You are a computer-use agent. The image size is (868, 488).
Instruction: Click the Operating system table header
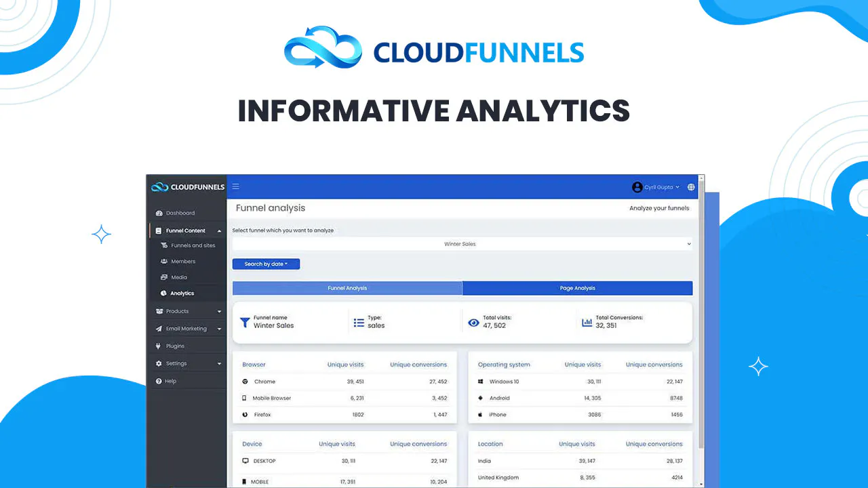504,365
